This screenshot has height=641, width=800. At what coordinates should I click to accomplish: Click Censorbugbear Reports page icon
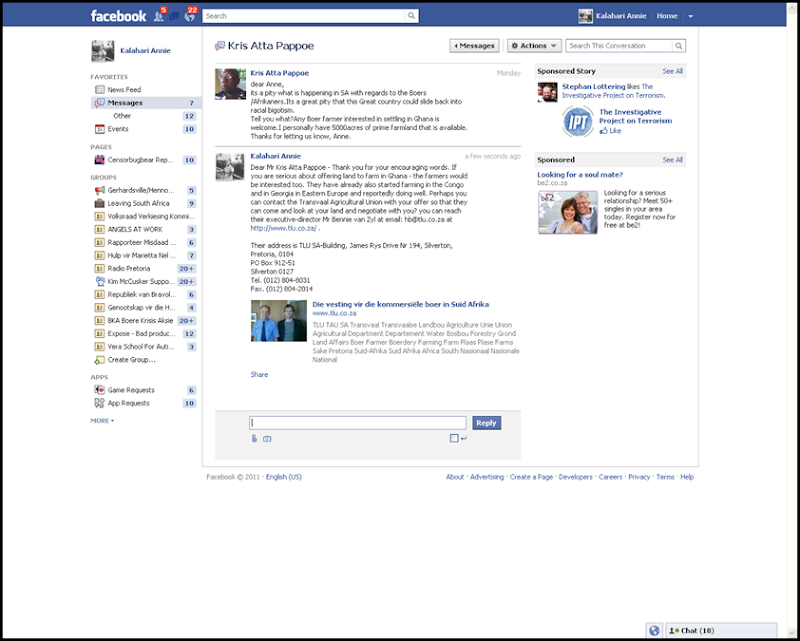click(99, 160)
